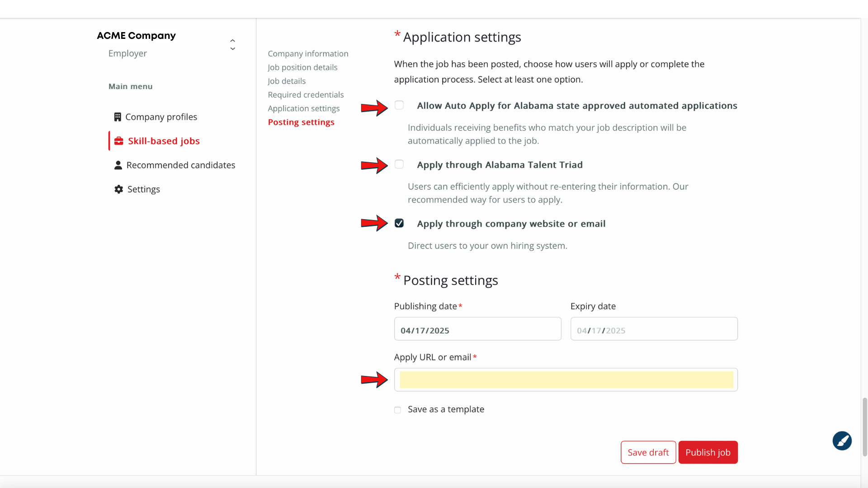Viewport: 868px width, 488px height.
Task: Click the page vertical scrollbar thumb
Action: [x=865, y=427]
